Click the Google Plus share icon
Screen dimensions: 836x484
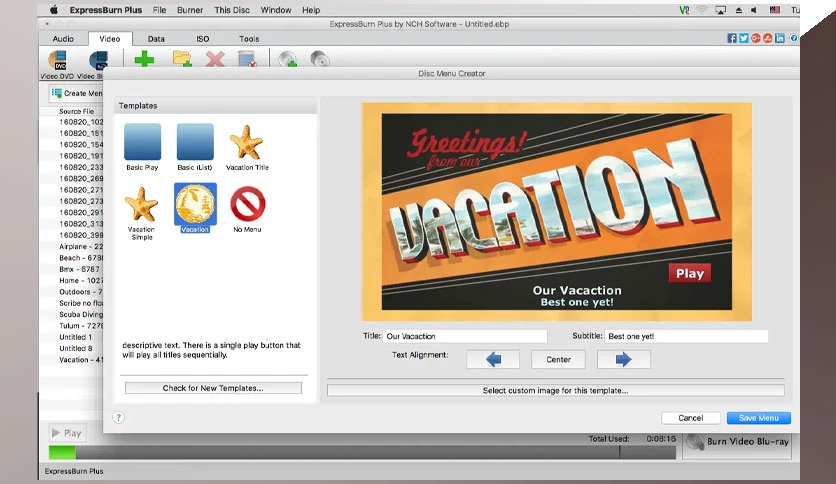pyautogui.click(x=755, y=38)
